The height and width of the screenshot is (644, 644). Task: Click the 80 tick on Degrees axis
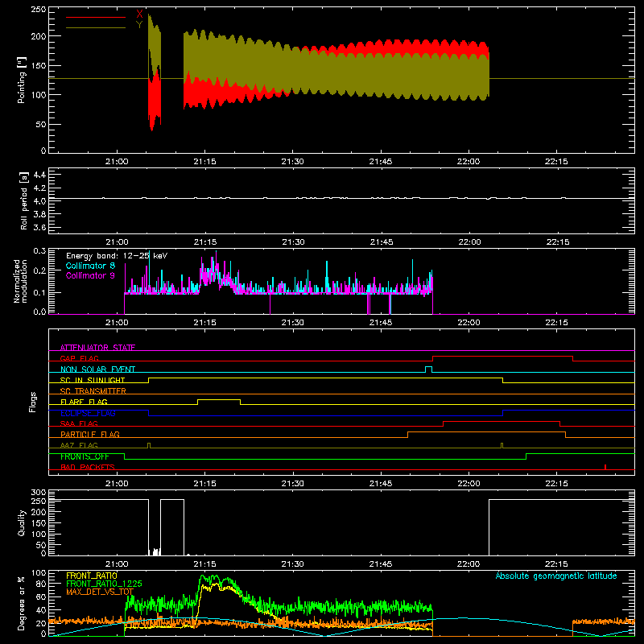point(42,584)
